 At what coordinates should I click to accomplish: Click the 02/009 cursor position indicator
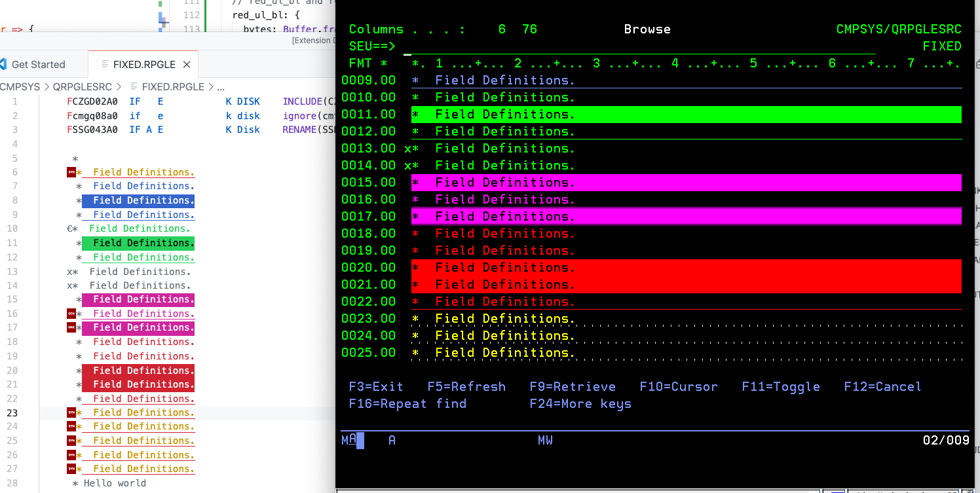click(x=946, y=440)
